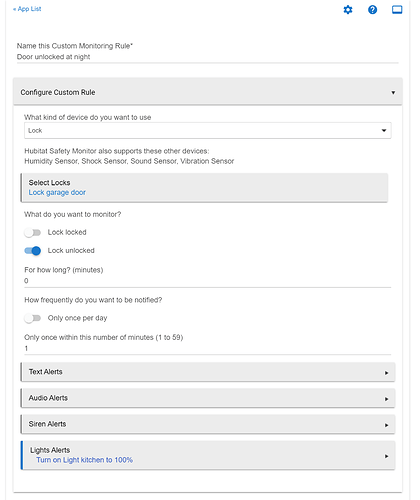The height and width of the screenshot is (500, 420).
Task: Enable Only once per day switch
Action: (x=32, y=318)
